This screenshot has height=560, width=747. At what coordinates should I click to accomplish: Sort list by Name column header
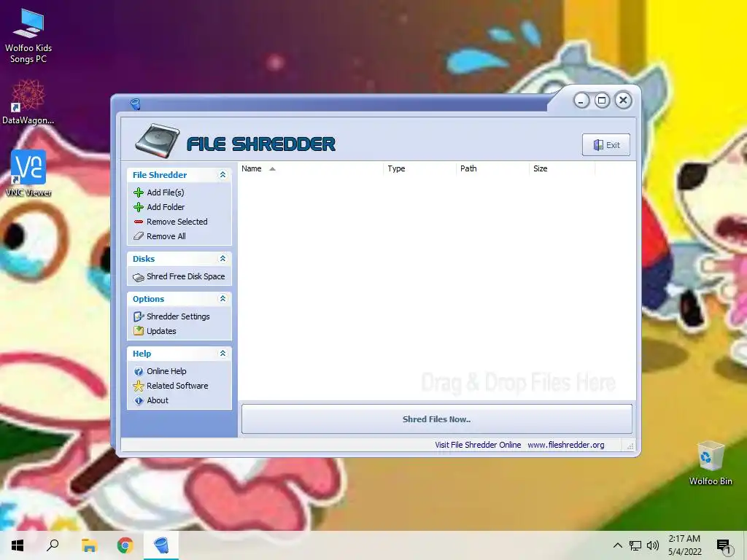click(310, 168)
